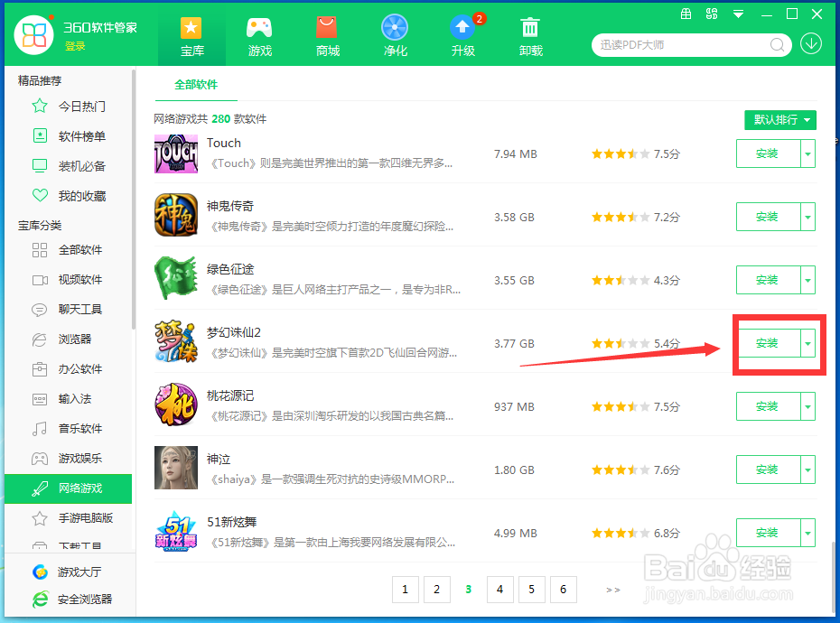The width and height of the screenshot is (840, 623).
Task: Install 51新炫舞
Action: (x=769, y=533)
